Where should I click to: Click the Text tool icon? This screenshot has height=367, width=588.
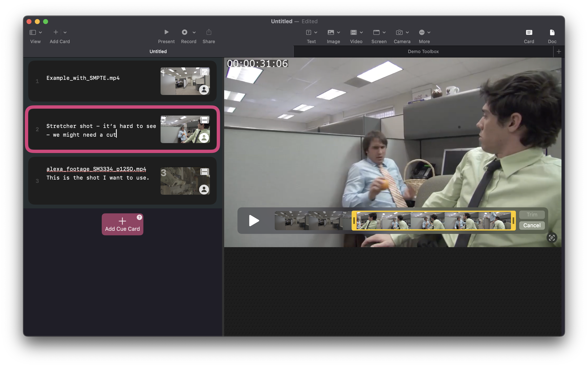[x=309, y=32]
